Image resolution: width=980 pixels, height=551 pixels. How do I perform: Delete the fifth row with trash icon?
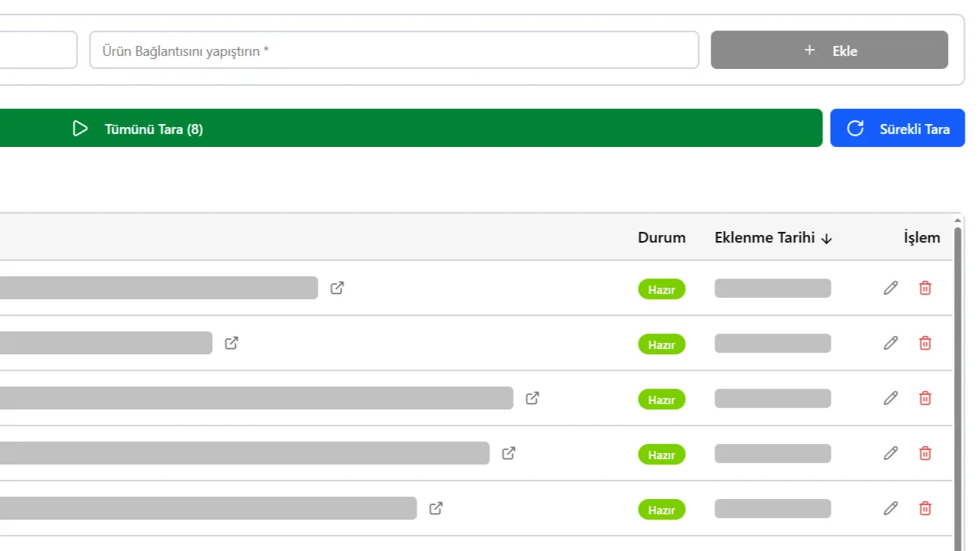pyautogui.click(x=925, y=508)
